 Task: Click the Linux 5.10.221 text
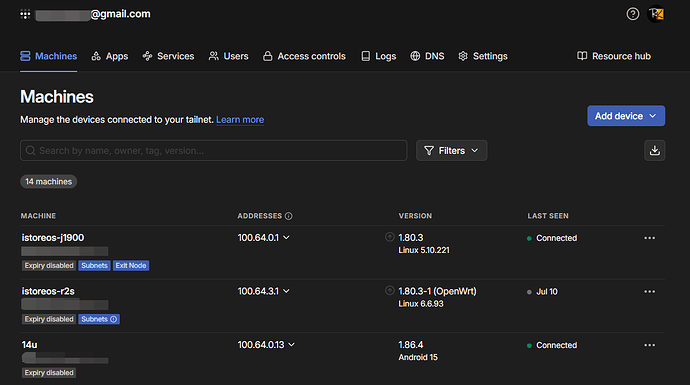(424, 250)
